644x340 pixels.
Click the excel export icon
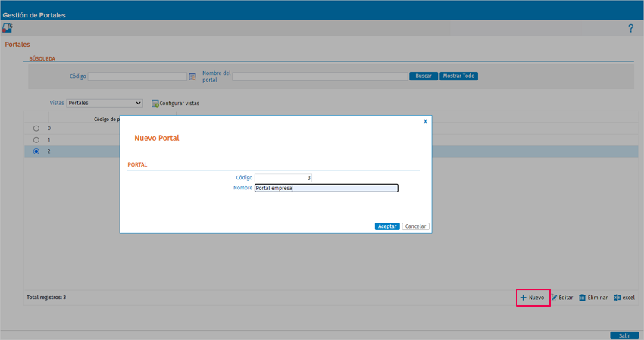coord(617,298)
